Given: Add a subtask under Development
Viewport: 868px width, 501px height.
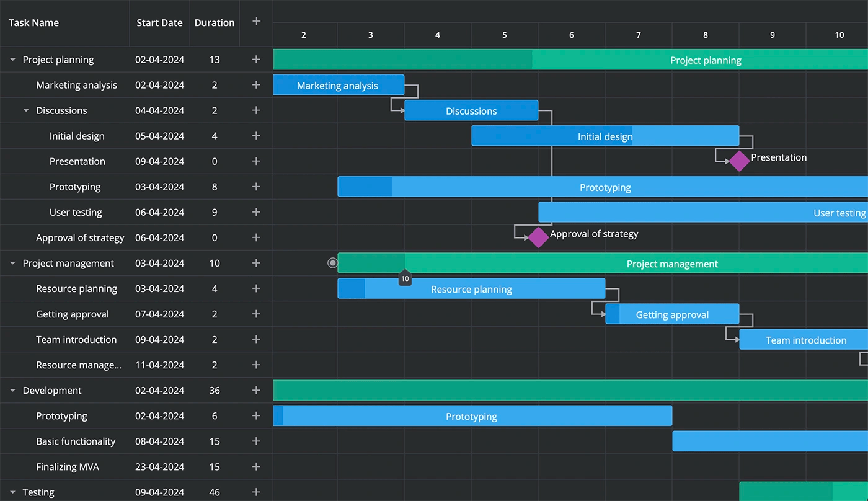Looking at the screenshot, I should point(256,390).
